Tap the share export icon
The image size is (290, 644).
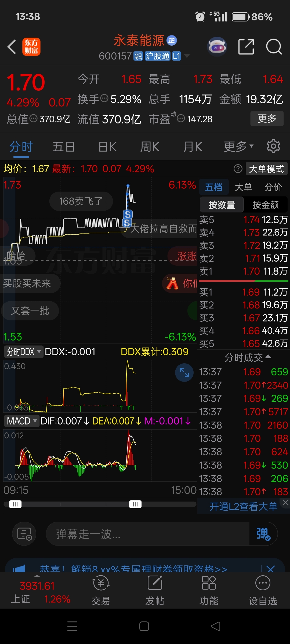click(x=246, y=47)
